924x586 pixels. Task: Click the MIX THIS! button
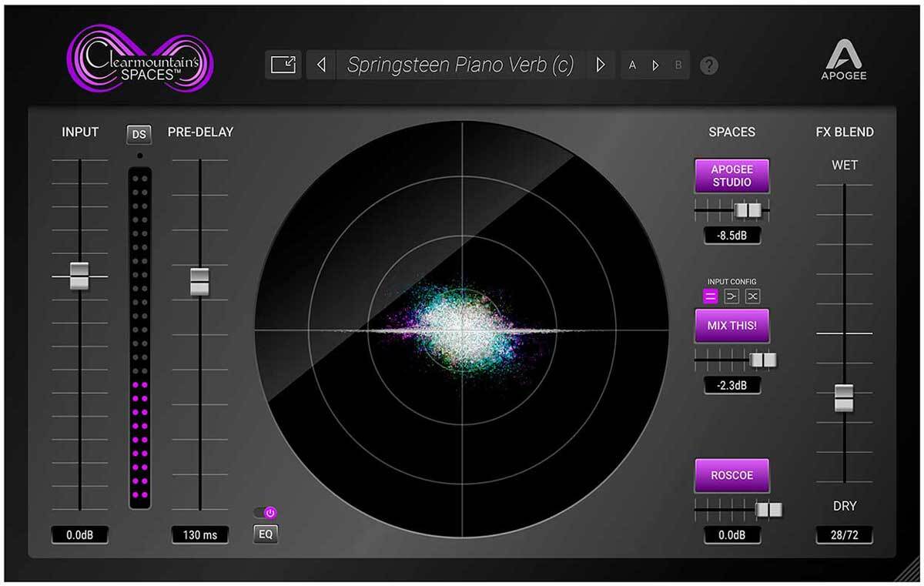(731, 326)
